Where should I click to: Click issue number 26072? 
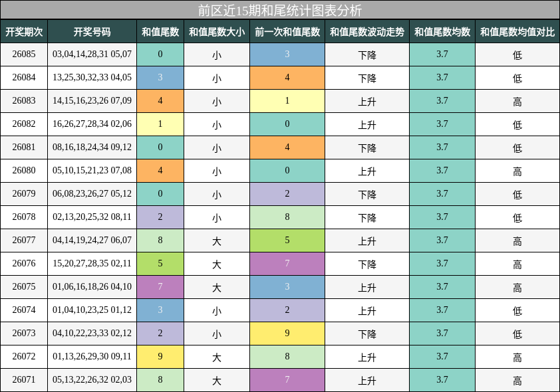coord(24,356)
